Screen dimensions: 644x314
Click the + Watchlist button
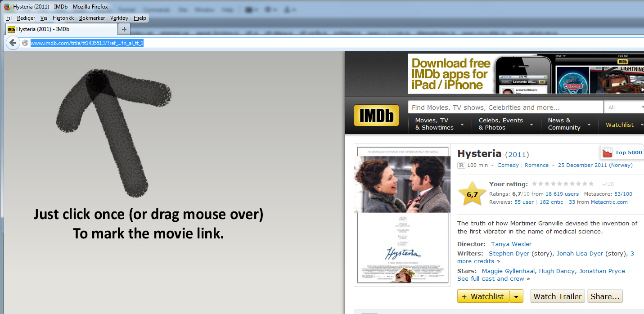pos(483,296)
